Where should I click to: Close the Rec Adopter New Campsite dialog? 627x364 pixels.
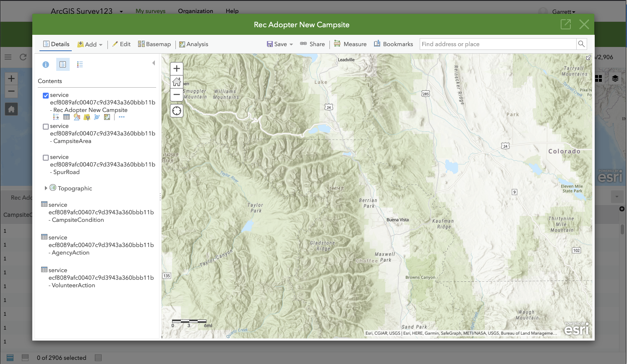click(584, 24)
